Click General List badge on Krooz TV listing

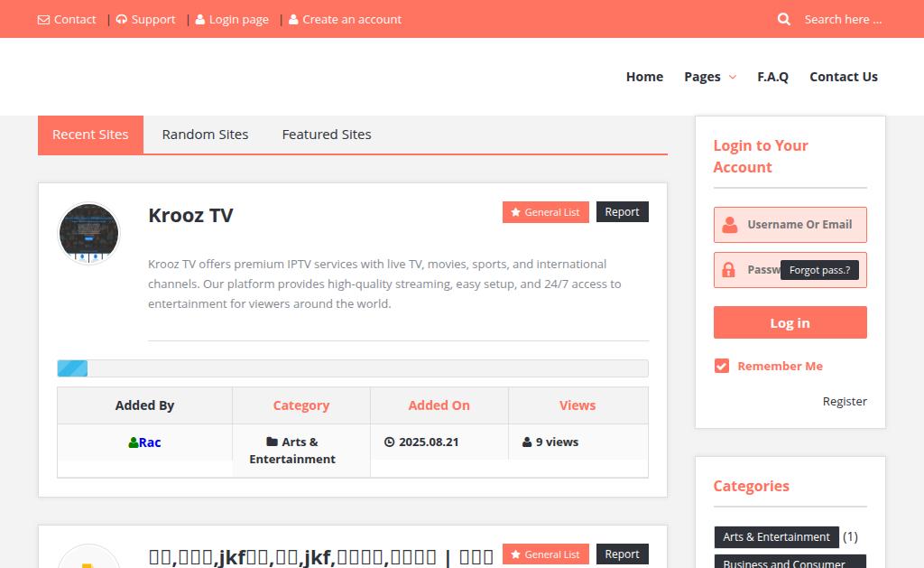546,212
